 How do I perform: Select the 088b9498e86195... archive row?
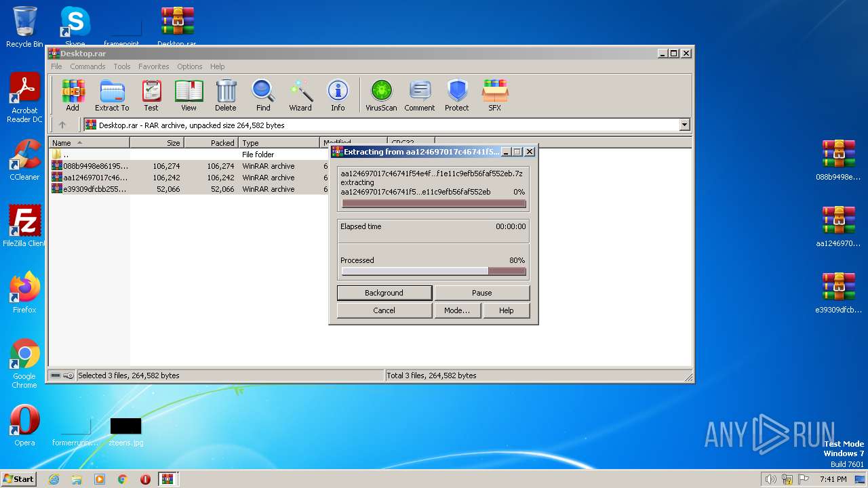click(189, 166)
